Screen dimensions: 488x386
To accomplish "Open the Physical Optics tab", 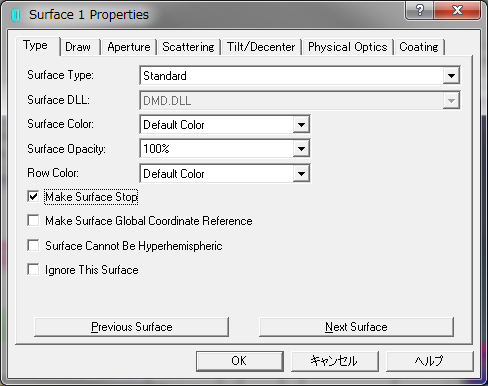I will pyautogui.click(x=347, y=47).
